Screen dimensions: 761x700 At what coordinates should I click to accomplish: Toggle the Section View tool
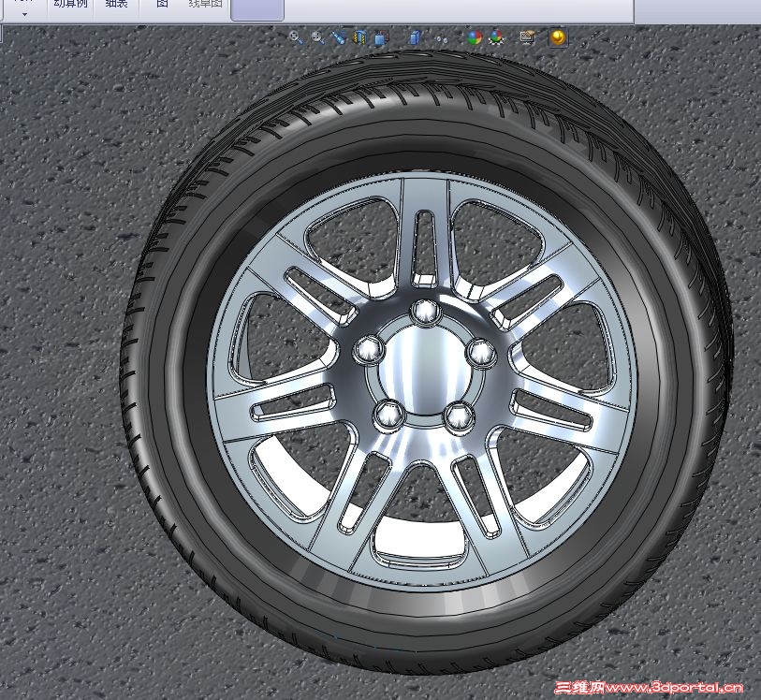pos(359,37)
